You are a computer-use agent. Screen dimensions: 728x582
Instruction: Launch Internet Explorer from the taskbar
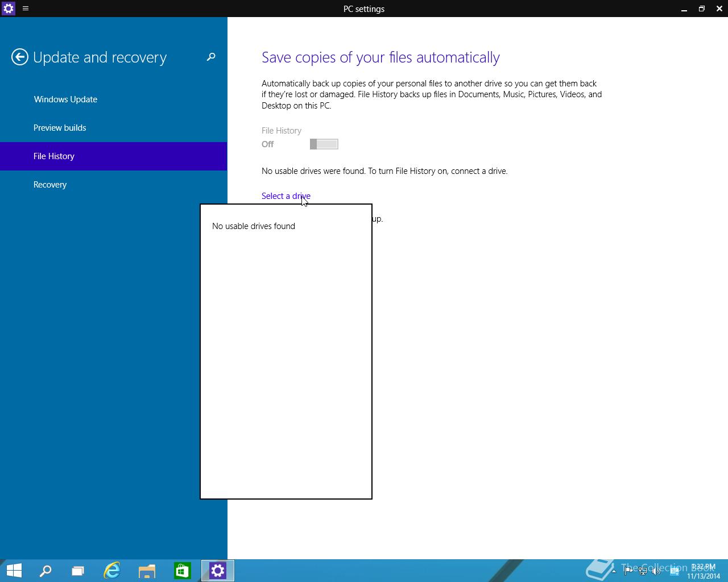click(x=112, y=571)
